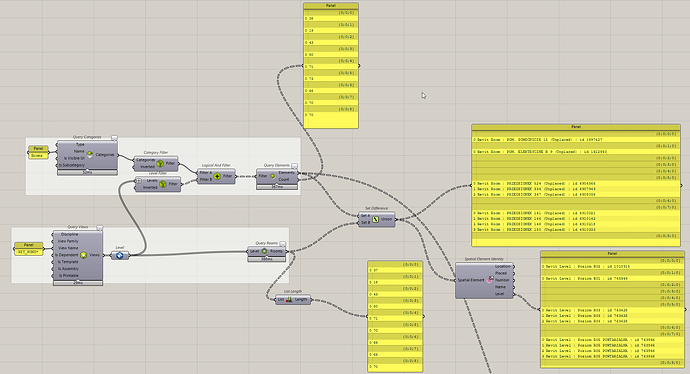This screenshot has width=690, height=374.
Task: Select the blue Level parameter icon
Action: pos(120,255)
